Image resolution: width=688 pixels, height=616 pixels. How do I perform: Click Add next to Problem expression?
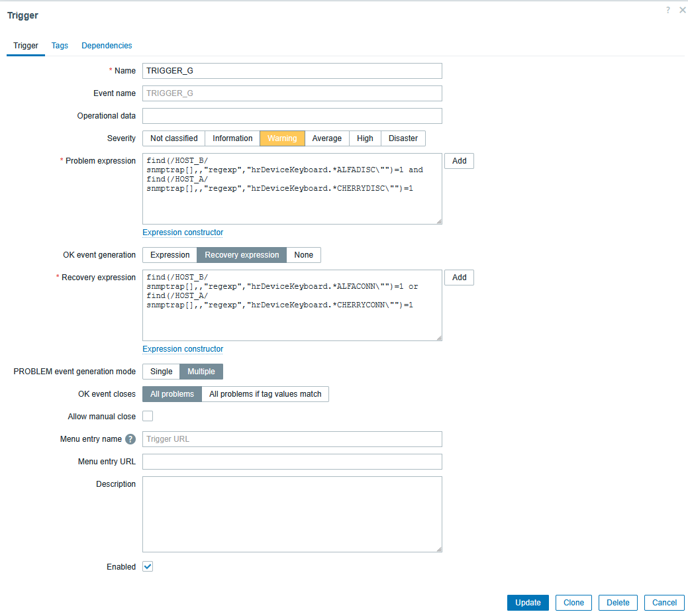click(x=459, y=161)
